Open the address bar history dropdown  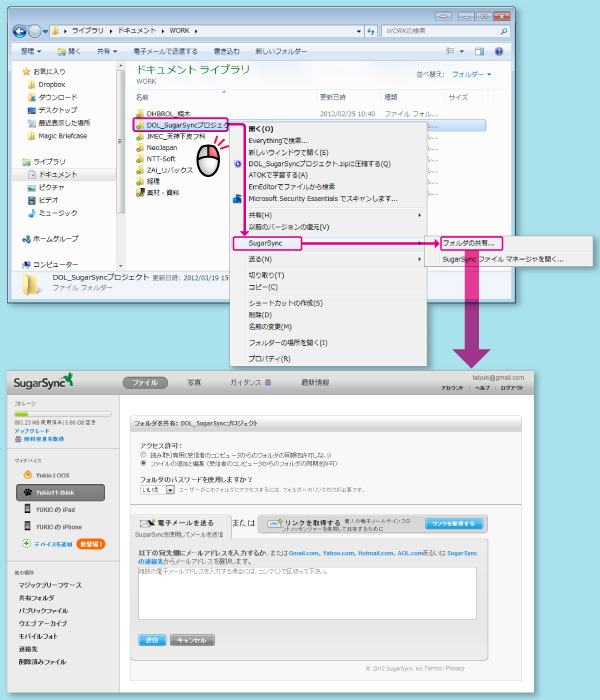pyautogui.click(x=359, y=31)
